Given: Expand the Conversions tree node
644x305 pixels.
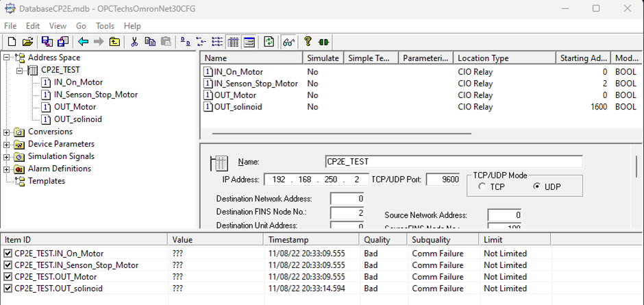Looking at the screenshot, I should [x=7, y=132].
